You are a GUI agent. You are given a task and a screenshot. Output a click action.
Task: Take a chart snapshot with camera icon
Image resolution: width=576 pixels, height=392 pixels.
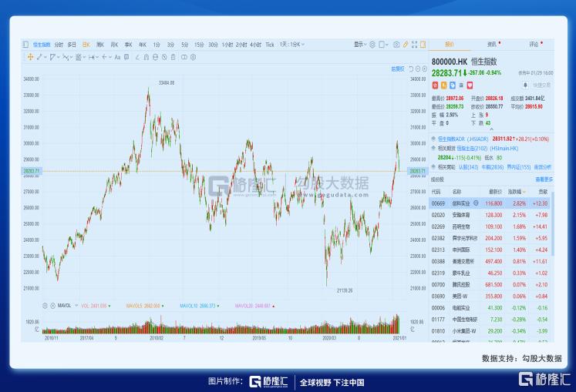coord(396,45)
